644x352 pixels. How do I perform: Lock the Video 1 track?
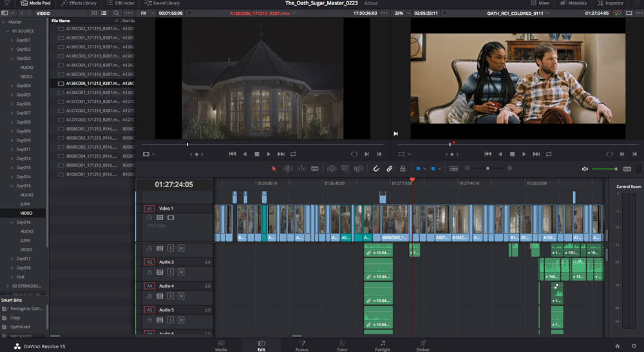click(150, 218)
